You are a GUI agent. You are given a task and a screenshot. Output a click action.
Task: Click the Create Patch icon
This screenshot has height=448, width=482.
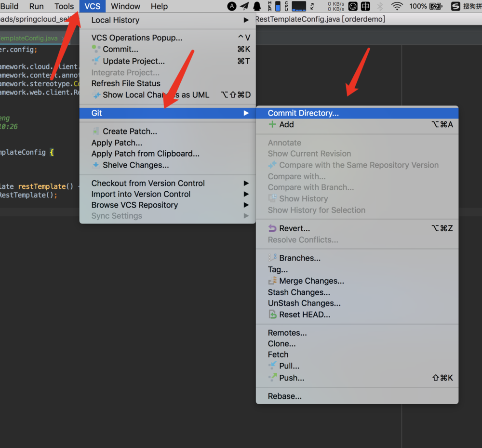click(96, 131)
